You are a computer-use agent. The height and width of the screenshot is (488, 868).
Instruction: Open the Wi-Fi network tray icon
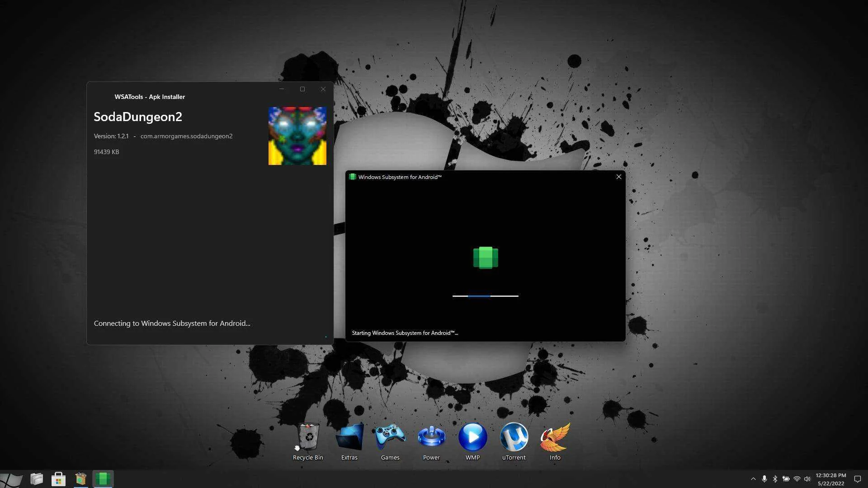[797, 479]
